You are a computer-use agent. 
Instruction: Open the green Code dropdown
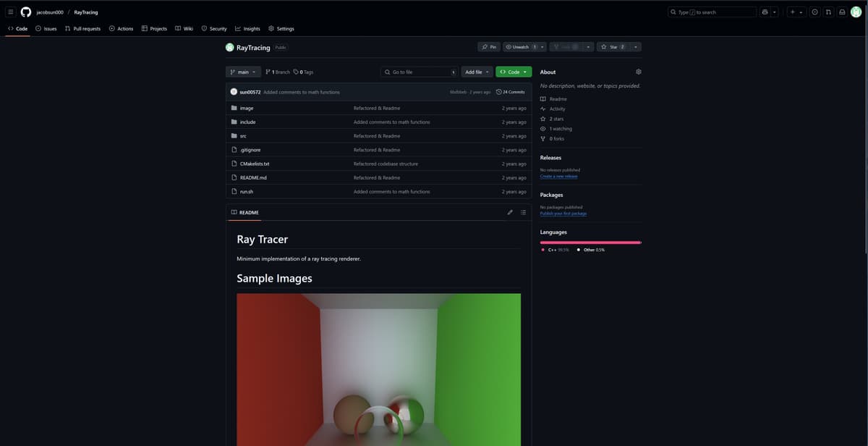point(513,72)
